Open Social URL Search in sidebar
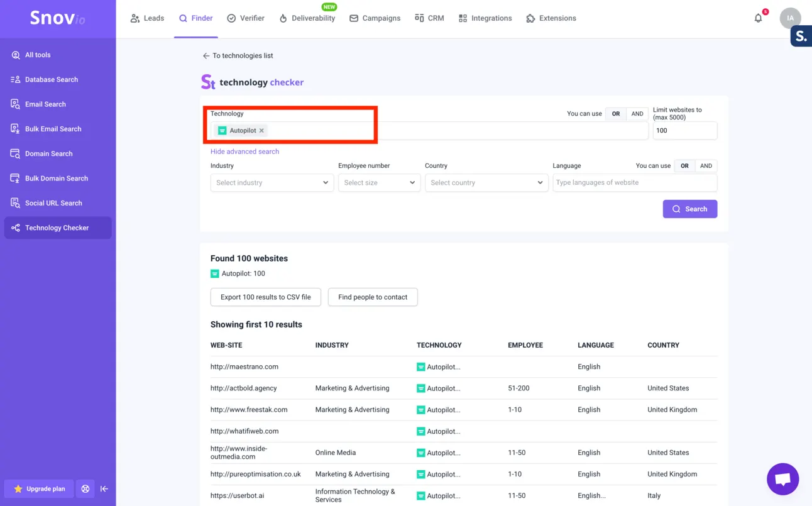The height and width of the screenshot is (506, 812). pos(58,203)
